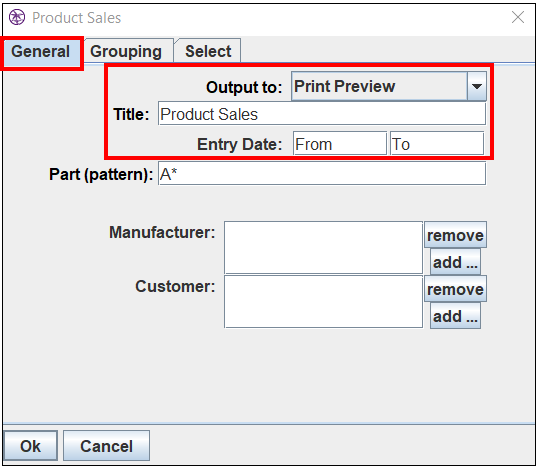Viewport: 538px width, 468px height.
Task: Click the Product Sales window title
Action: click(77, 18)
